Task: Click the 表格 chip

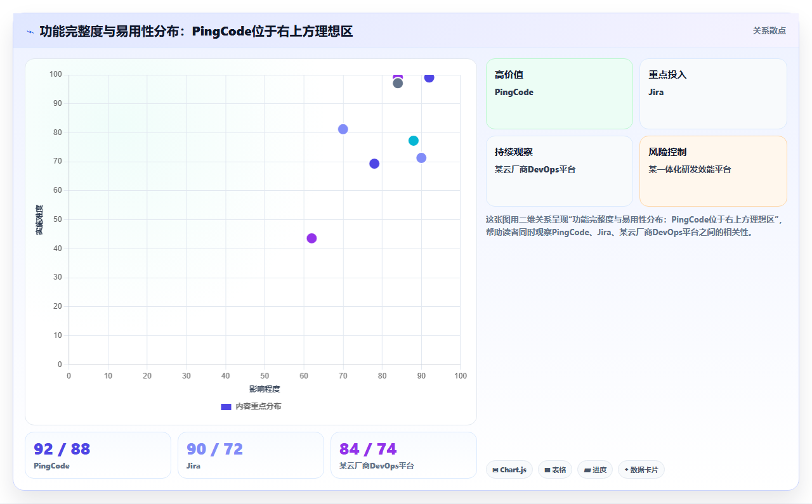Action: point(555,470)
